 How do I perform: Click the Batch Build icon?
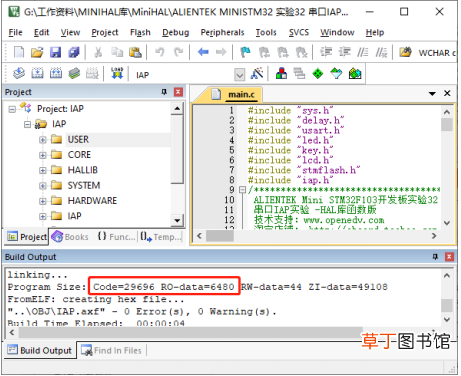click(x=74, y=73)
